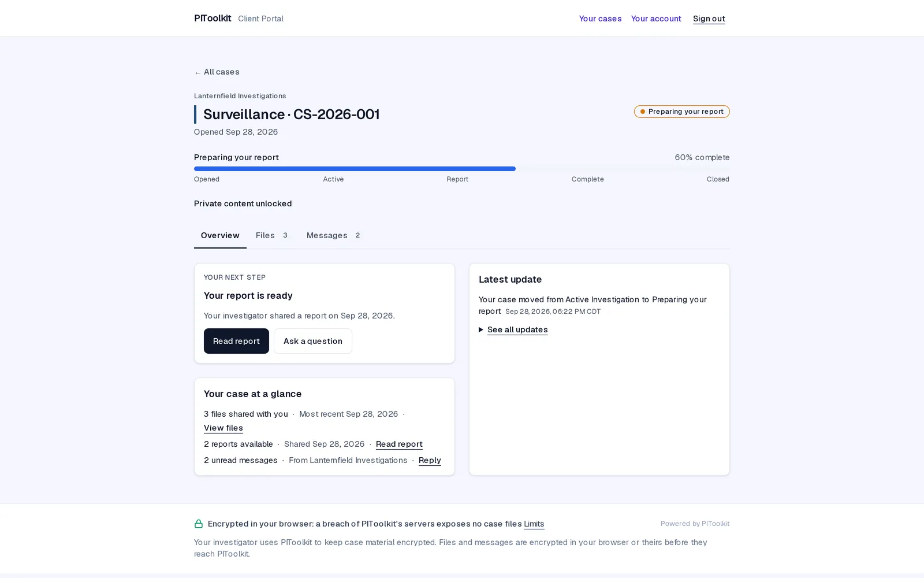Expand the See all updates disclosure triangle
Viewport: 924px width, 578px height.
click(481, 329)
